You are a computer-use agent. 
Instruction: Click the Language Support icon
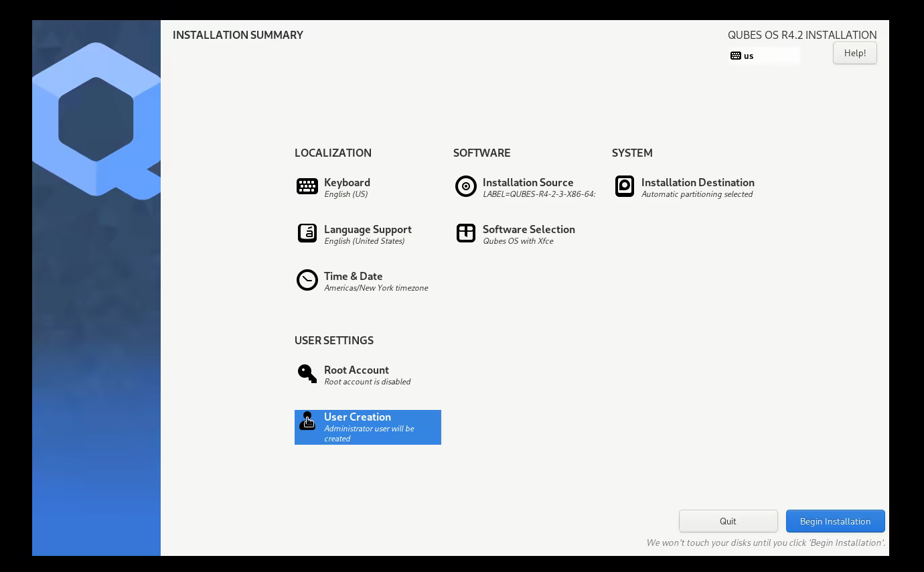point(307,233)
